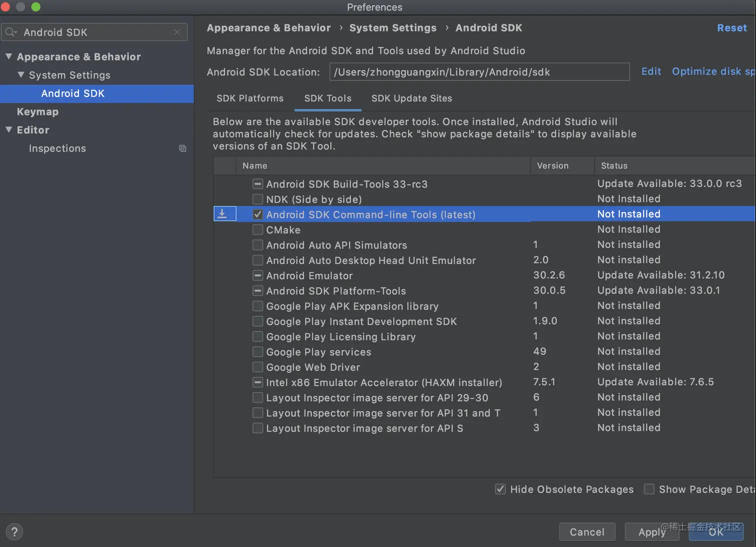Toggle the HAXM installer partial checkbox
Screen dimensions: 756x547
(257, 382)
